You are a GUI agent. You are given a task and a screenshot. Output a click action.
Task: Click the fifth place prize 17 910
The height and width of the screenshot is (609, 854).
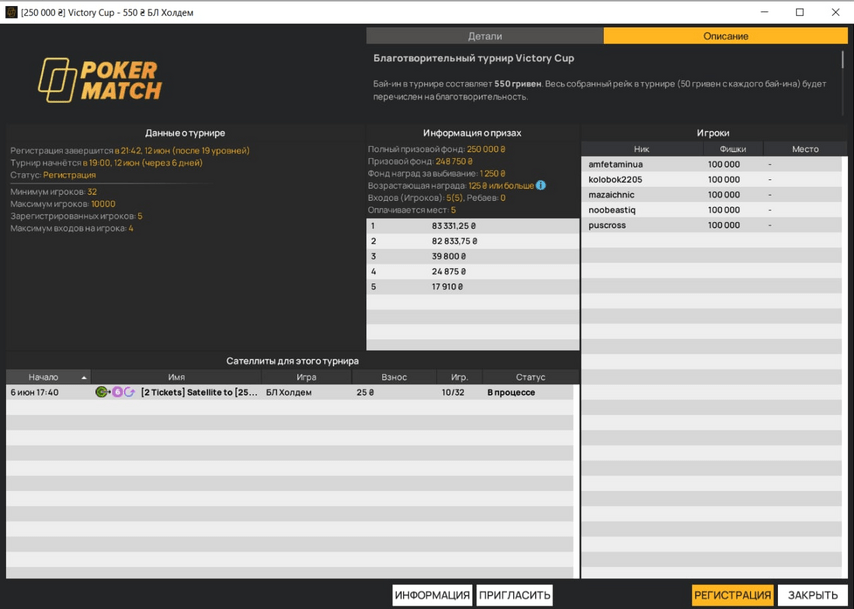[447, 287]
